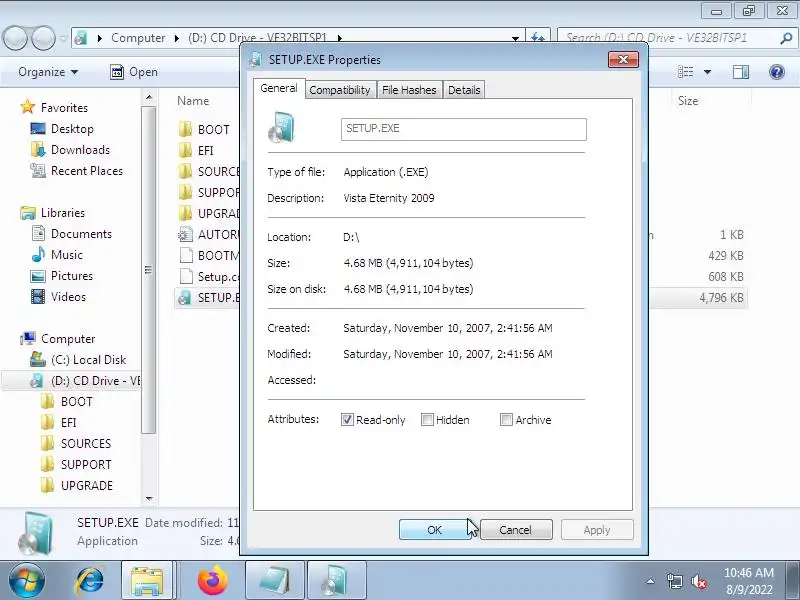Click the SETUP.EXE file name field
This screenshot has width=800, height=600.
[x=464, y=129]
